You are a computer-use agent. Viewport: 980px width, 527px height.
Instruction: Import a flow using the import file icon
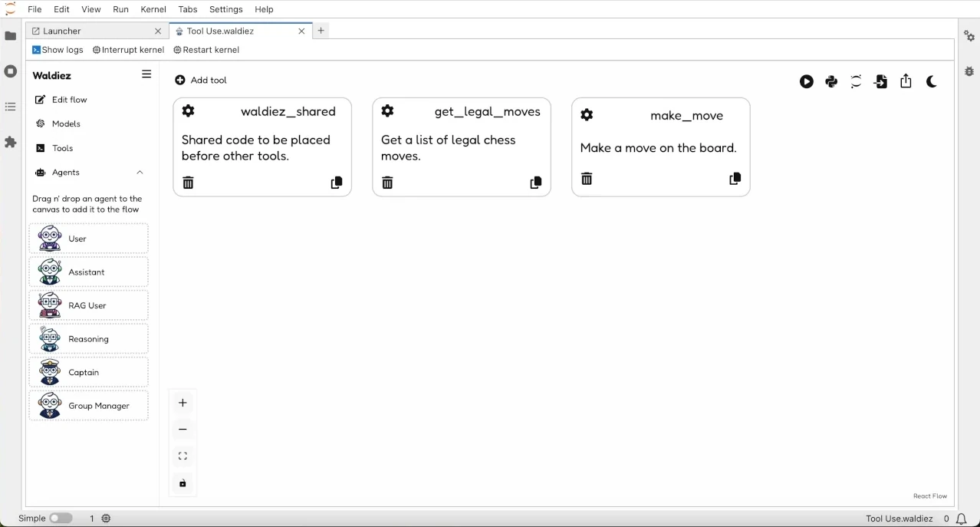coord(880,81)
